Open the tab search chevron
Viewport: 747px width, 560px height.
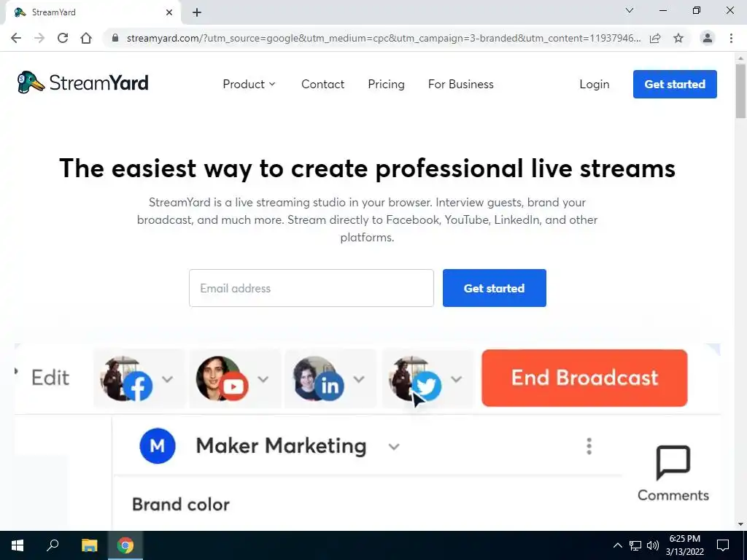click(x=630, y=10)
